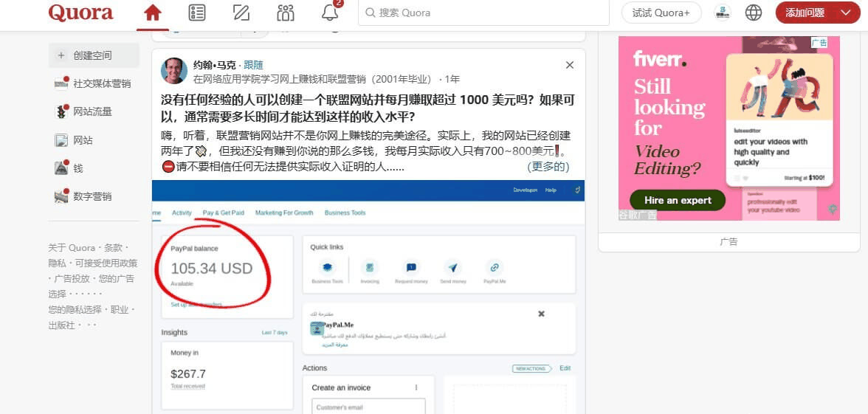Click the 试试 Quora+ button
868x414 pixels.
point(661,13)
